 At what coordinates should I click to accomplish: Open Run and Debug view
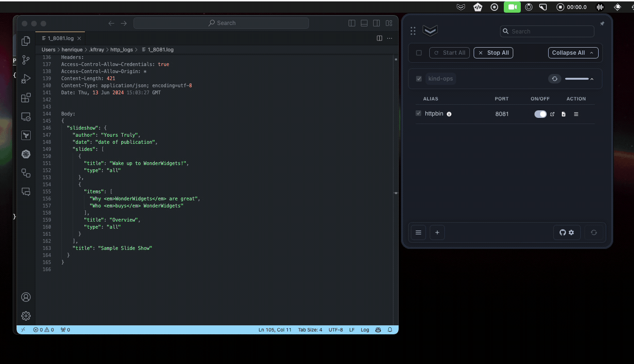26,79
